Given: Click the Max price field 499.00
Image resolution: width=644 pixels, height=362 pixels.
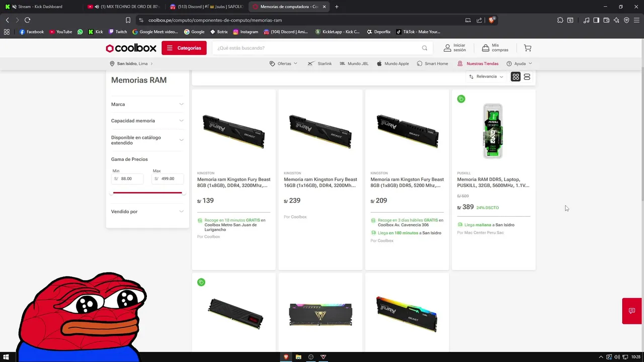Looking at the screenshot, I should 168,178.
